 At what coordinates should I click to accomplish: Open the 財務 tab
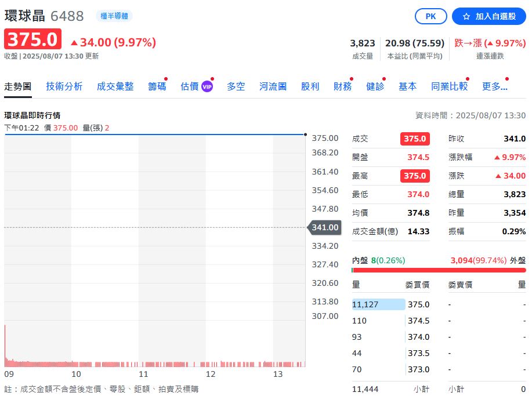click(343, 86)
